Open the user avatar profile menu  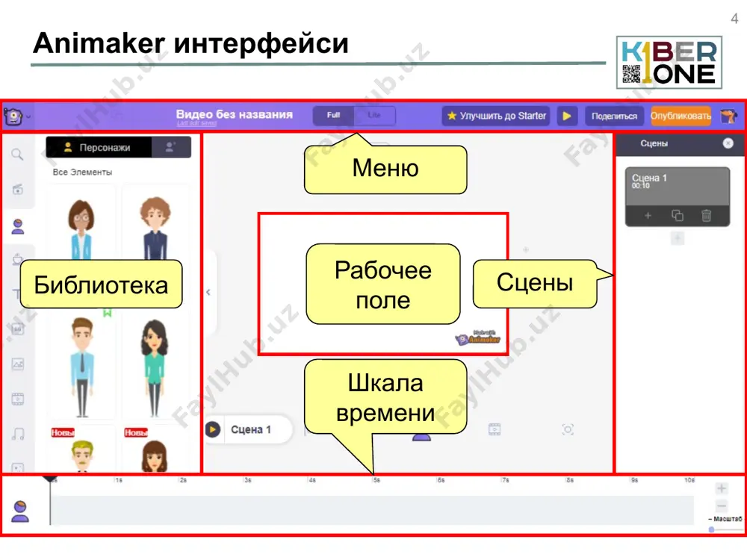pos(728,116)
